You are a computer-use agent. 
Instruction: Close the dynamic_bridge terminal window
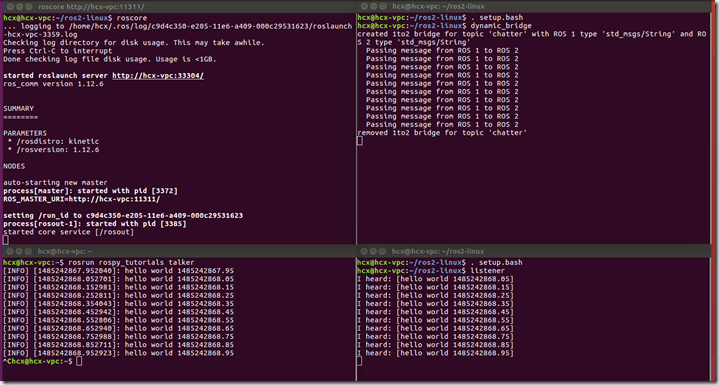coord(365,6)
